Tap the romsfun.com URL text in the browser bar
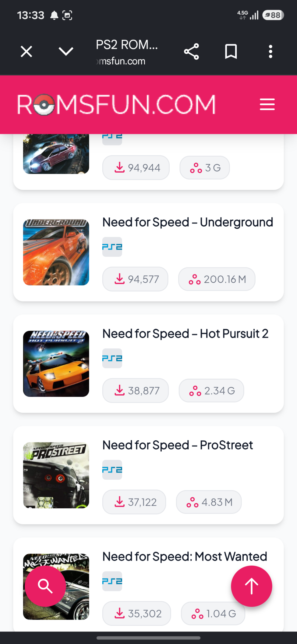This screenshot has width=297, height=644. point(121,61)
